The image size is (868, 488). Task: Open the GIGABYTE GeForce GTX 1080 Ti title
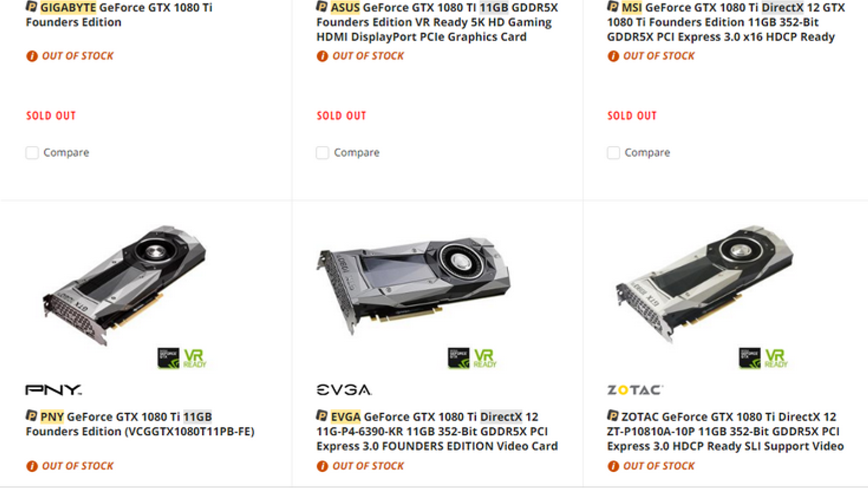(x=119, y=15)
